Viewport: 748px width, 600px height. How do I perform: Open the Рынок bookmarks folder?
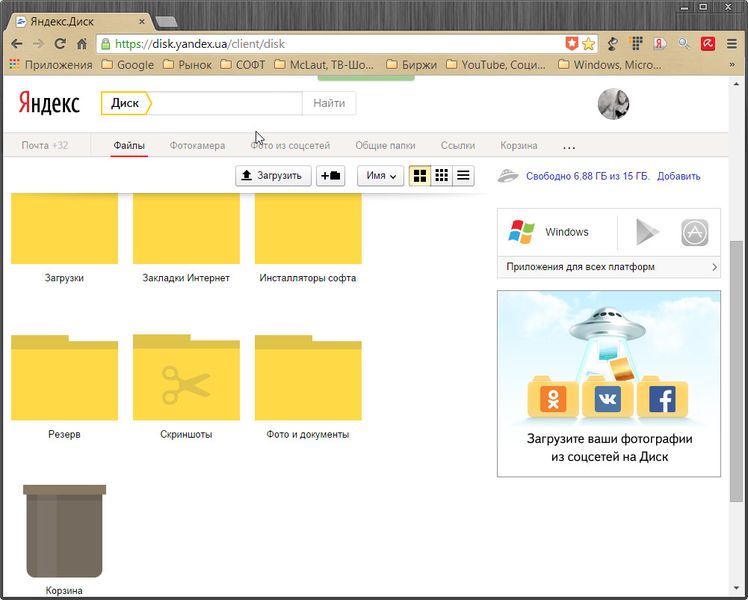[187, 64]
